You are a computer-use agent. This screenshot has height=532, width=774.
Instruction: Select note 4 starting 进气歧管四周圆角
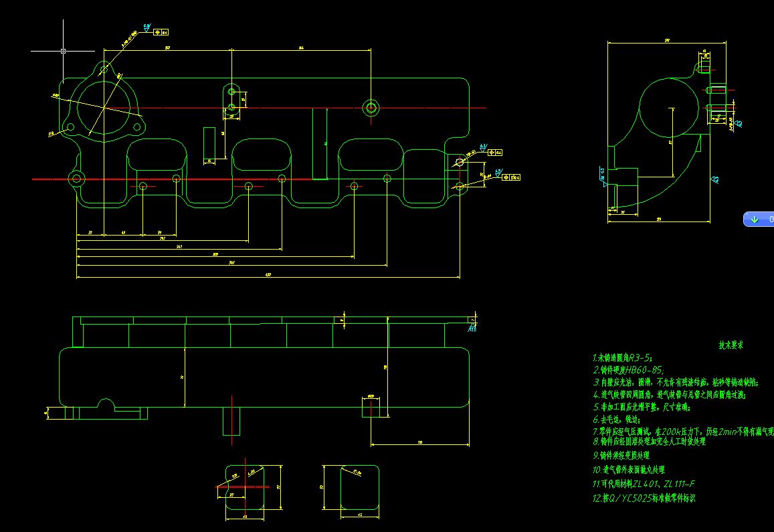click(x=670, y=395)
